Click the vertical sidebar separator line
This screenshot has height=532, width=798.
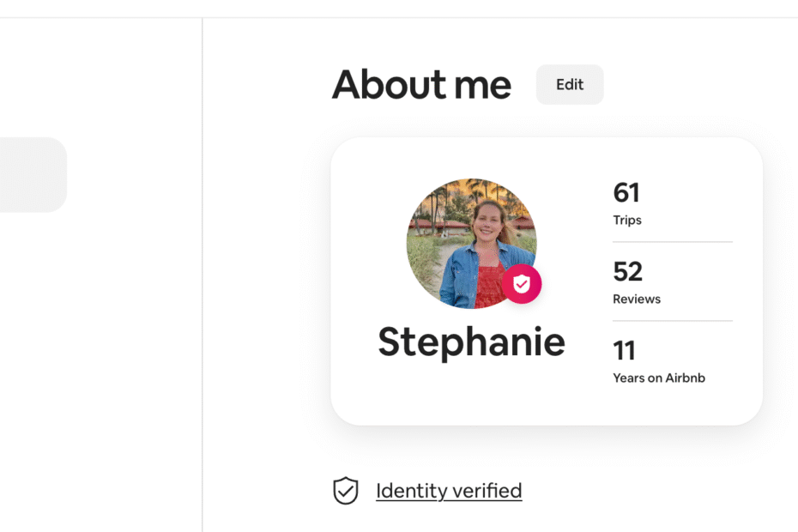(x=202, y=275)
